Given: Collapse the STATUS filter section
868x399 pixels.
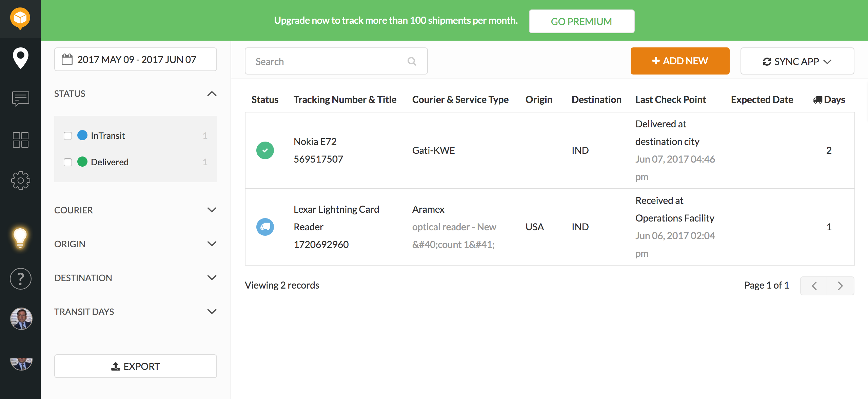Looking at the screenshot, I should 212,94.
